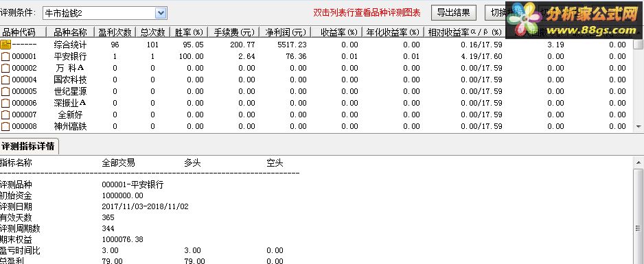This screenshot has height=264, width=644.
Task: Select the 牛市捡钱2 combo box field
Action: pos(104,13)
